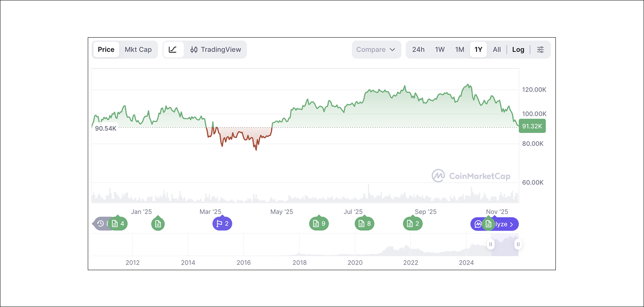Image resolution: width=644 pixels, height=307 pixels.
Task: Open the Compare dropdown
Action: [376, 50]
